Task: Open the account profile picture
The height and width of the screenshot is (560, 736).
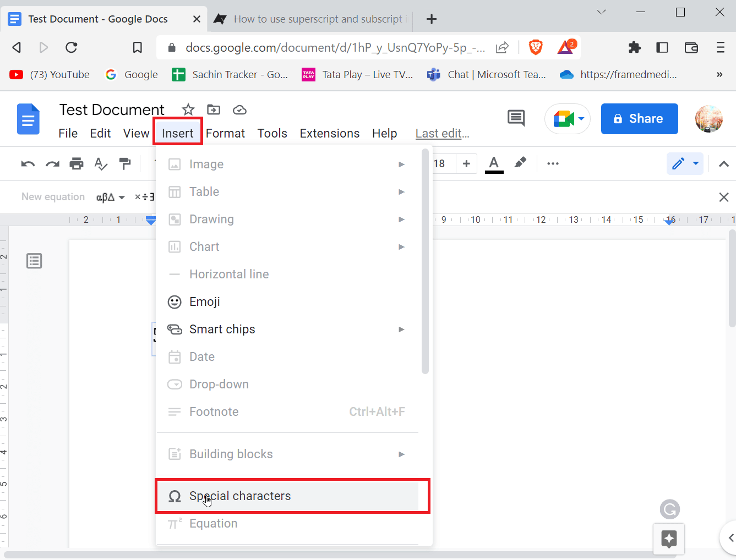Action: (x=708, y=119)
